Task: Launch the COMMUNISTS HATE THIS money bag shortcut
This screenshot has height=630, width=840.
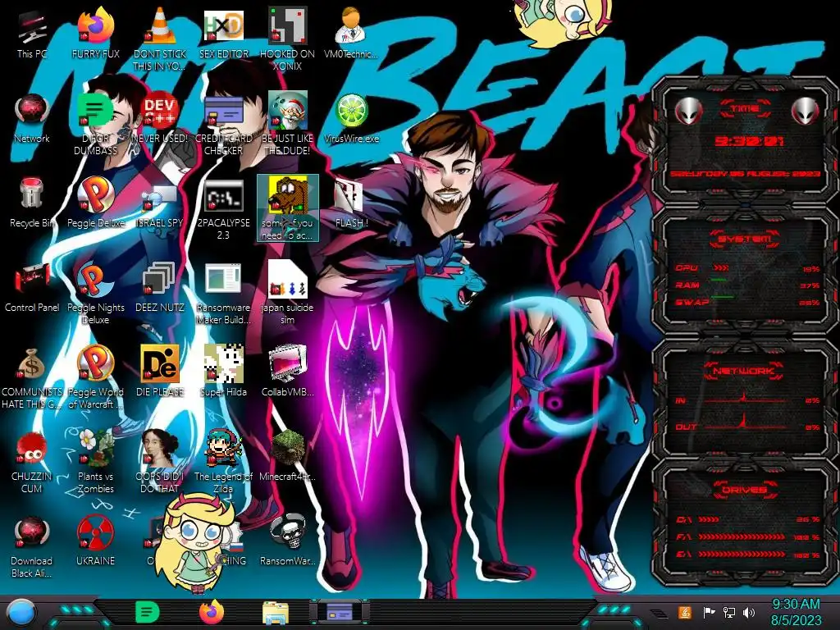Action: point(32,378)
